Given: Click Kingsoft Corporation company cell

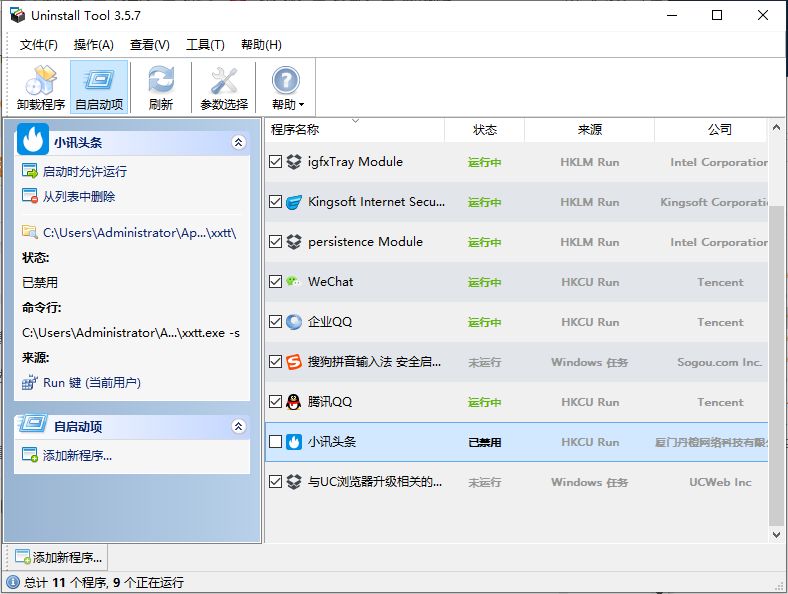Looking at the screenshot, I should [x=714, y=202].
